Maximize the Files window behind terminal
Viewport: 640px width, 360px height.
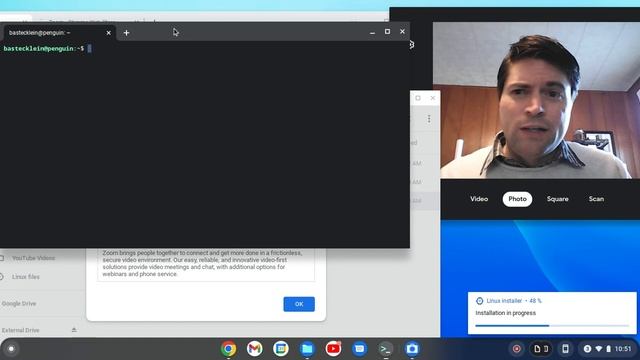point(418,98)
